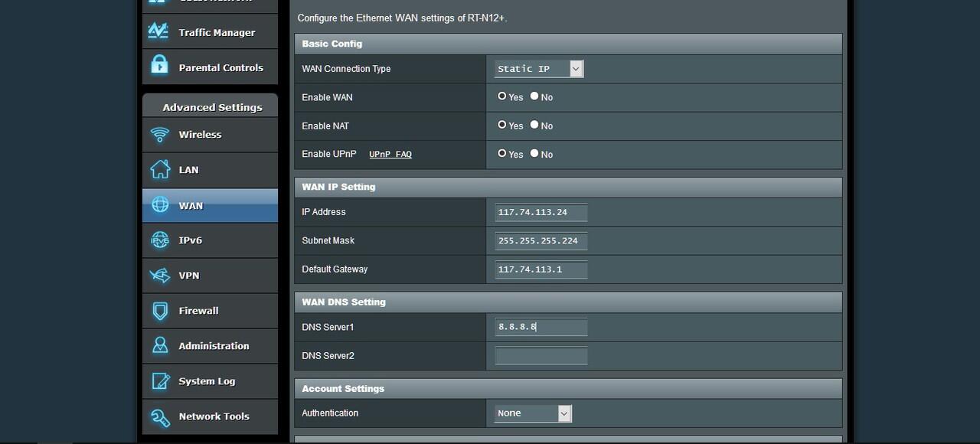The width and height of the screenshot is (980, 444).
Task: Click the Enable WAN label
Action: point(327,97)
